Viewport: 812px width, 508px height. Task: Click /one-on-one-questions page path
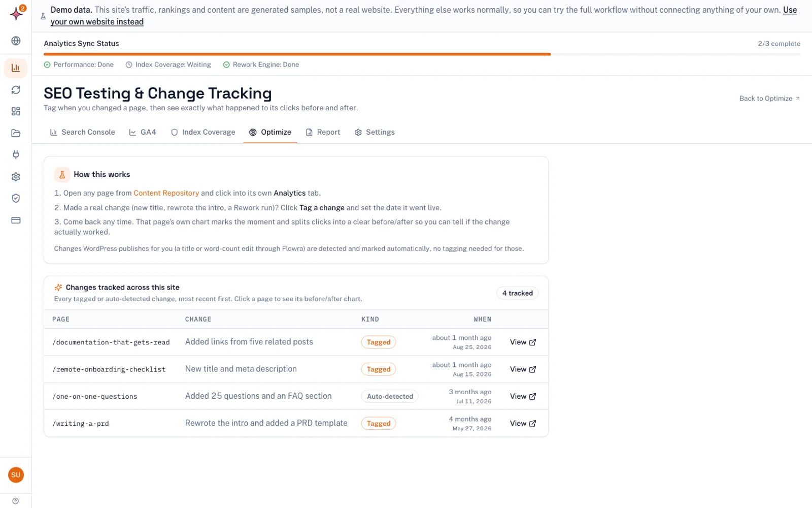pyautogui.click(x=95, y=396)
